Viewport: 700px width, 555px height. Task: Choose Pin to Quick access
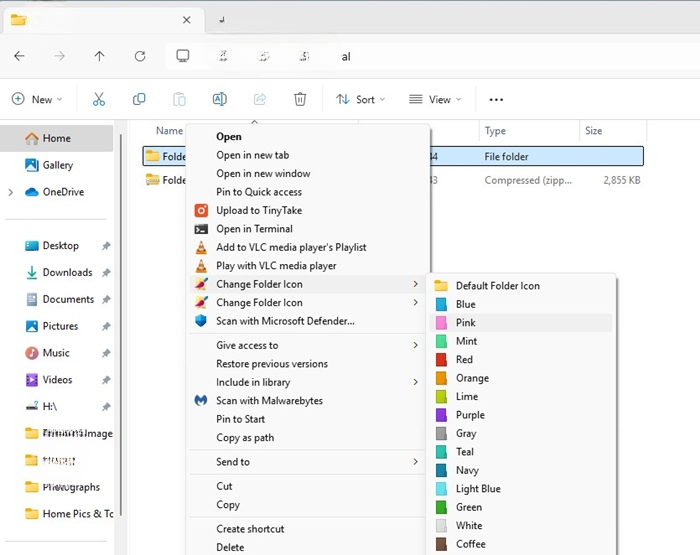pos(259,192)
